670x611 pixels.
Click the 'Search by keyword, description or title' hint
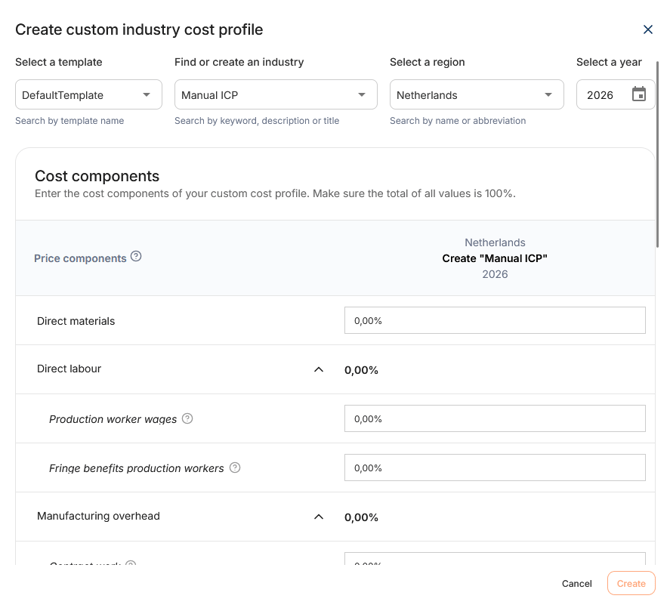click(257, 120)
